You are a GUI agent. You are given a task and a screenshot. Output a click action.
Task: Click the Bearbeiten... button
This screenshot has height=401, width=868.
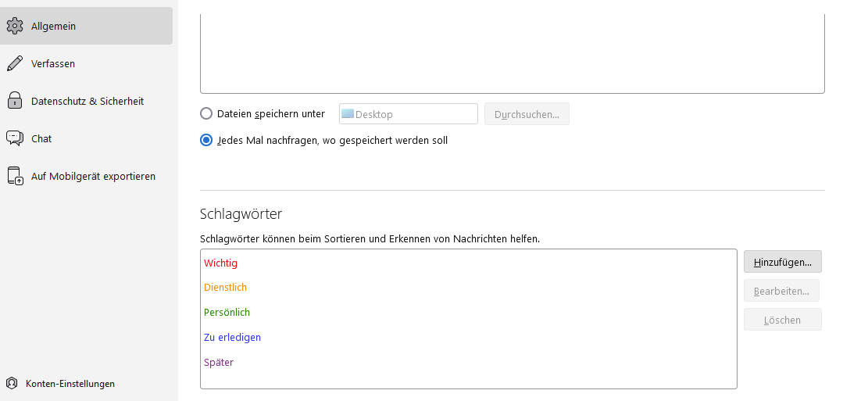click(781, 291)
